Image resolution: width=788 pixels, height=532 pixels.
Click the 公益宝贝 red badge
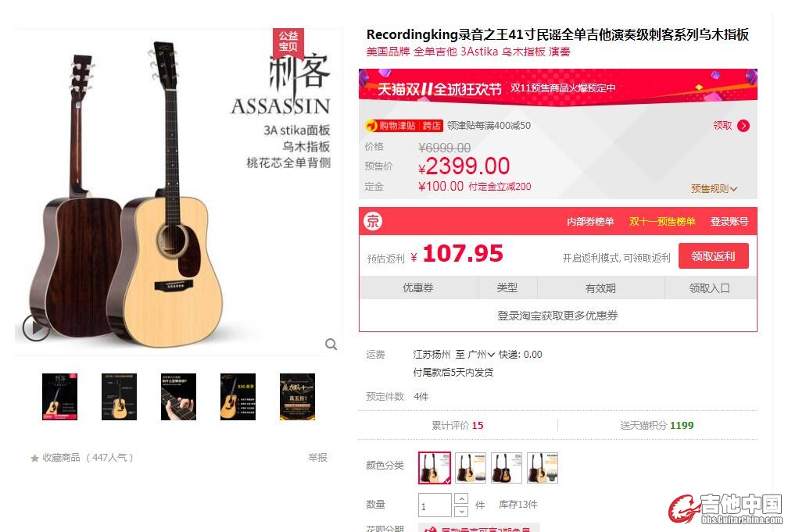point(288,41)
